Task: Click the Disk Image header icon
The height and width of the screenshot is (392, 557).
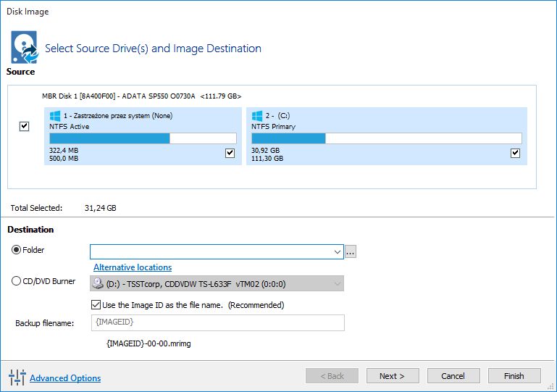Action: pyautogui.click(x=23, y=48)
